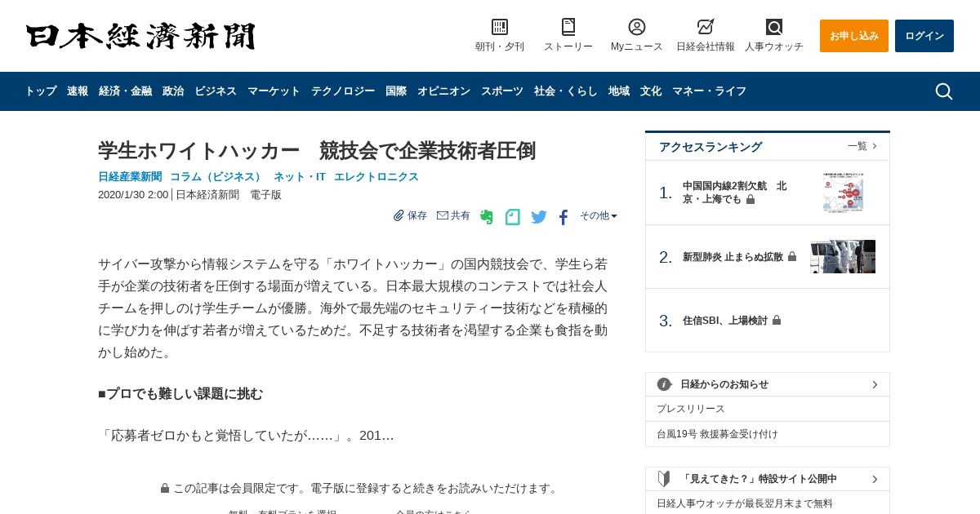Share article on Facebook
This screenshot has height=514, width=980.
click(563, 217)
